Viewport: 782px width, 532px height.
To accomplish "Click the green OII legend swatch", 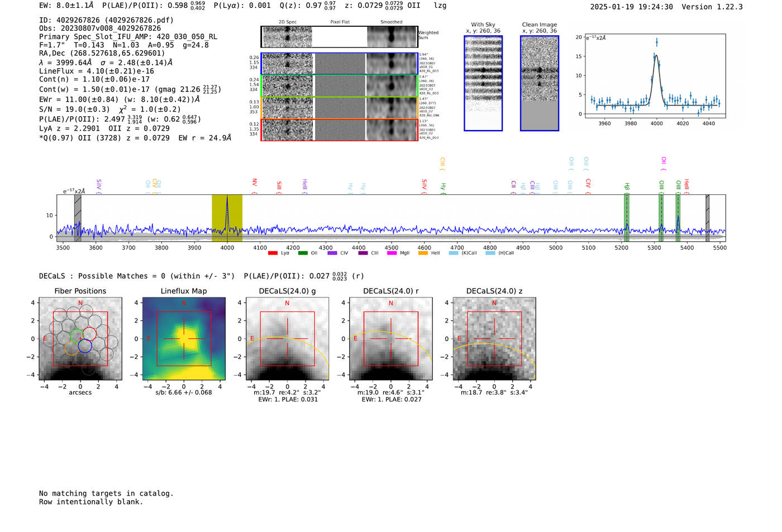I will coord(303,253).
